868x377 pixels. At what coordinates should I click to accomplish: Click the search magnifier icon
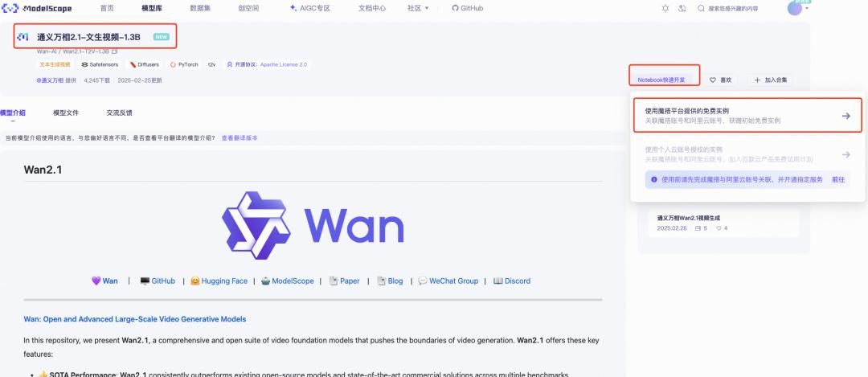pos(701,8)
